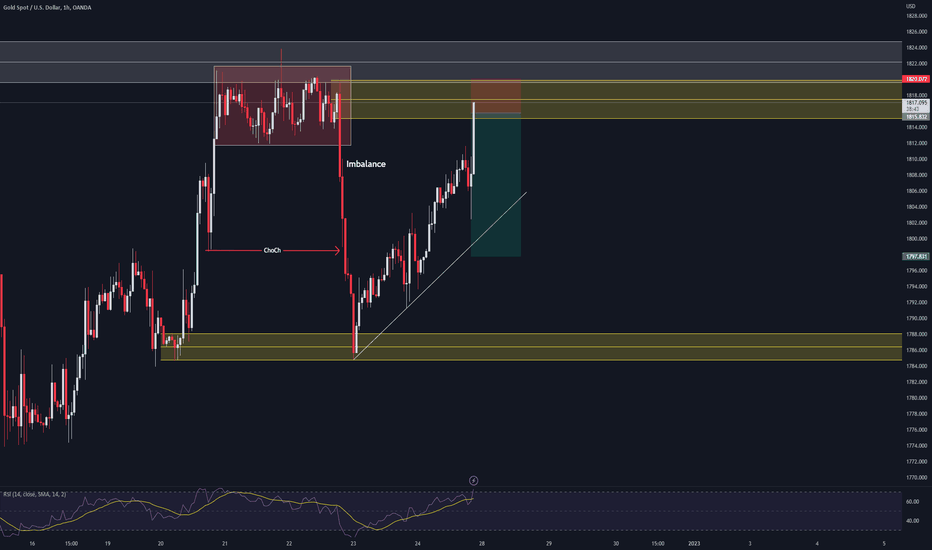Click the 1828.000 price axis label

(917, 16)
